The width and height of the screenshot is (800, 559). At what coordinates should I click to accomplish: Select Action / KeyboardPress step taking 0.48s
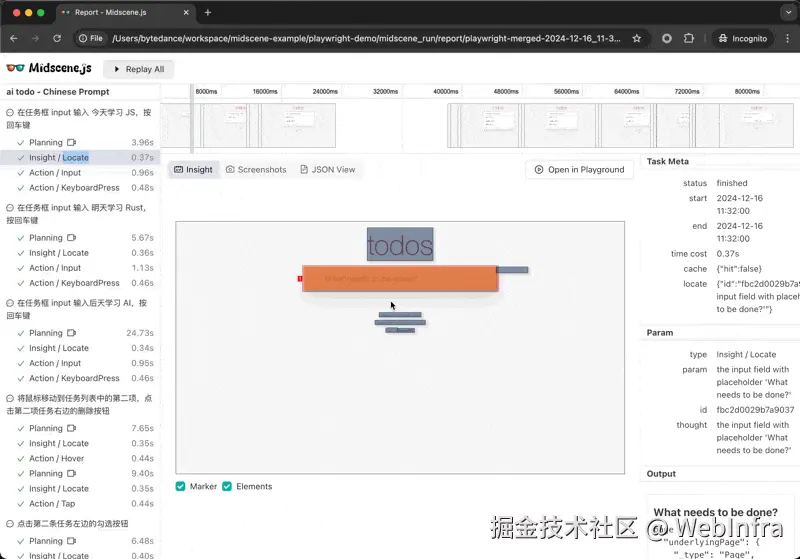pyautogui.click(x=80, y=188)
